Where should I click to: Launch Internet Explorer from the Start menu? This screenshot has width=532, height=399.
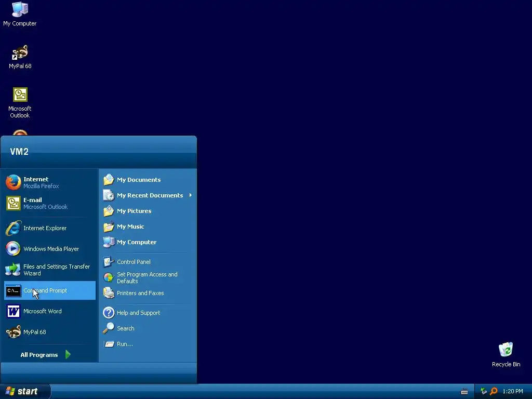[49, 228]
